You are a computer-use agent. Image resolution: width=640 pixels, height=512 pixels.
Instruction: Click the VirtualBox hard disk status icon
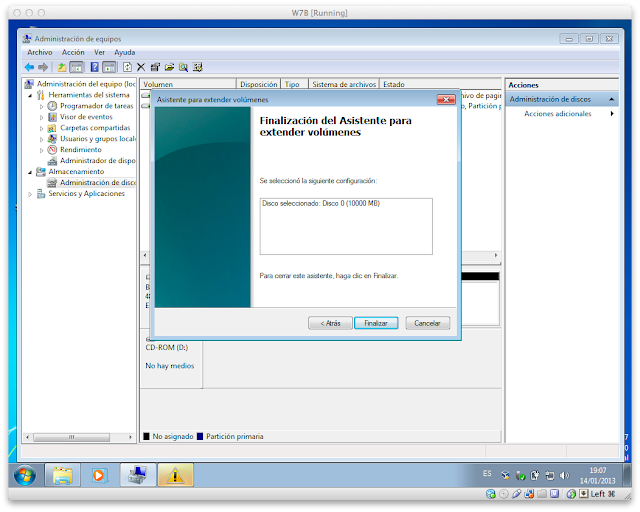click(x=491, y=494)
